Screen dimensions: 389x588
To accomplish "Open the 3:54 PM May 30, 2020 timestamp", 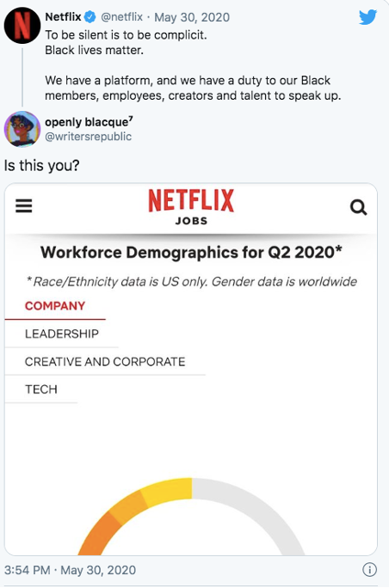I will [71, 570].
